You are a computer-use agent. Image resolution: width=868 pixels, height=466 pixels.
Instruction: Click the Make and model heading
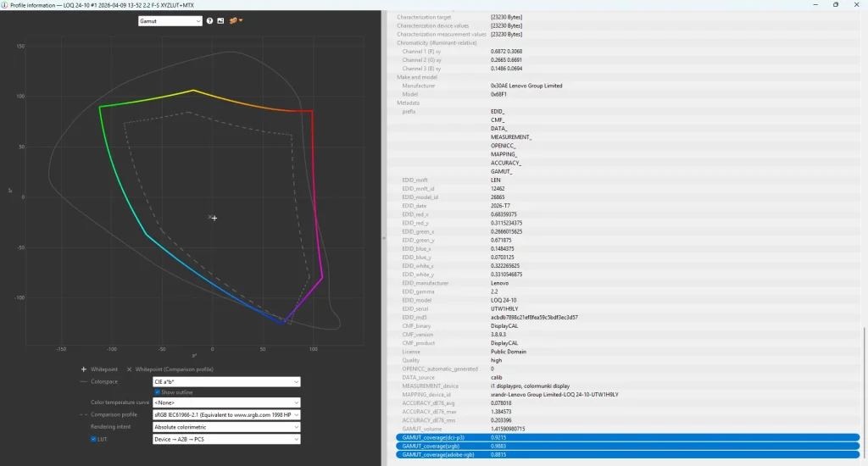417,77
